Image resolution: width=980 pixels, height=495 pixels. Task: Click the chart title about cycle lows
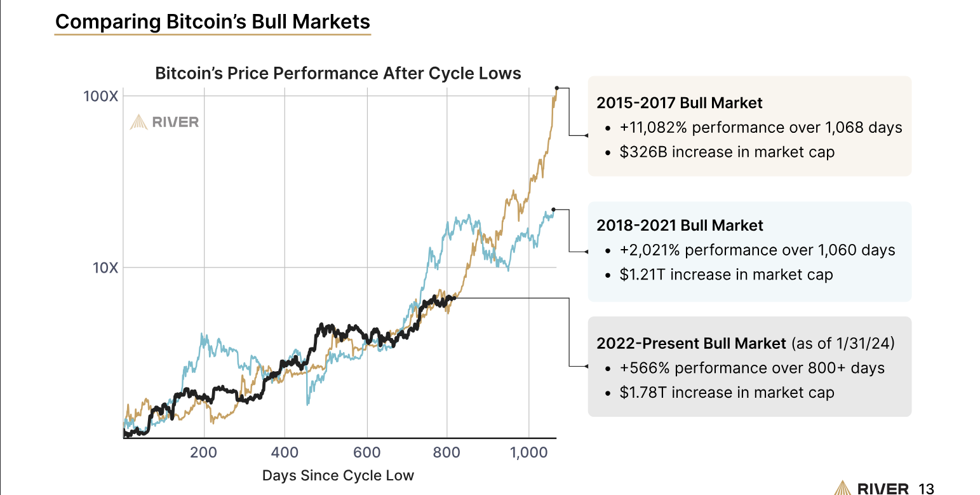tap(338, 73)
